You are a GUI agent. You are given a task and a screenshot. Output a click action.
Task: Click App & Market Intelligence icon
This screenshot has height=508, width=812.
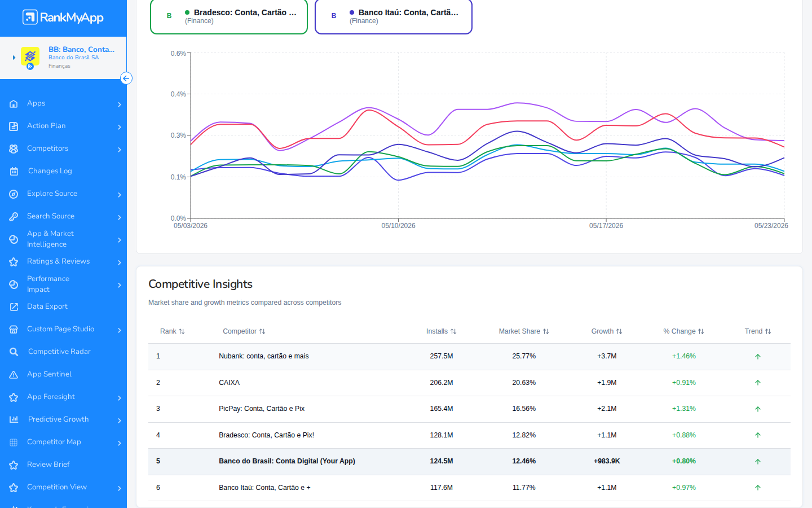[x=14, y=239]
